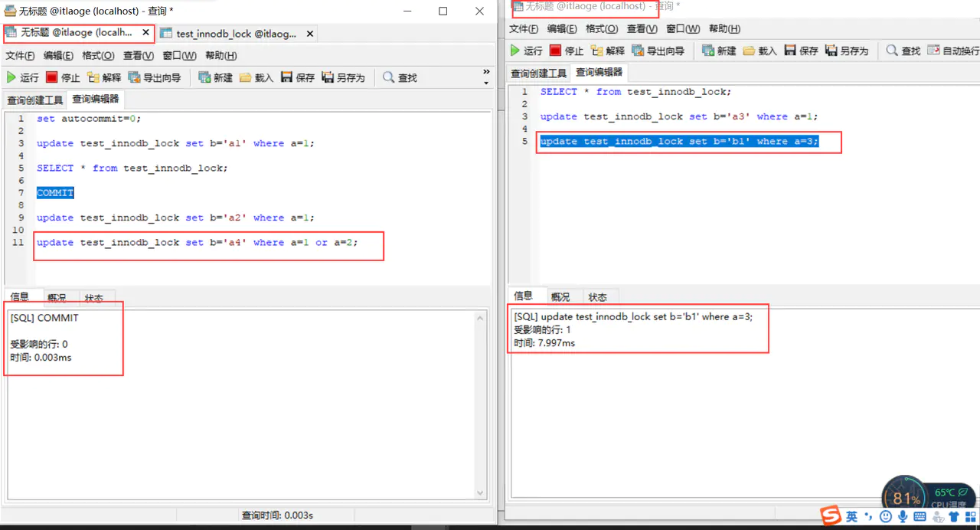This screenshot has width=980, height=530.
Task: Switch to 查询创建工具 tab in right window
Action: pyautogui.click(x=539, y=74)
